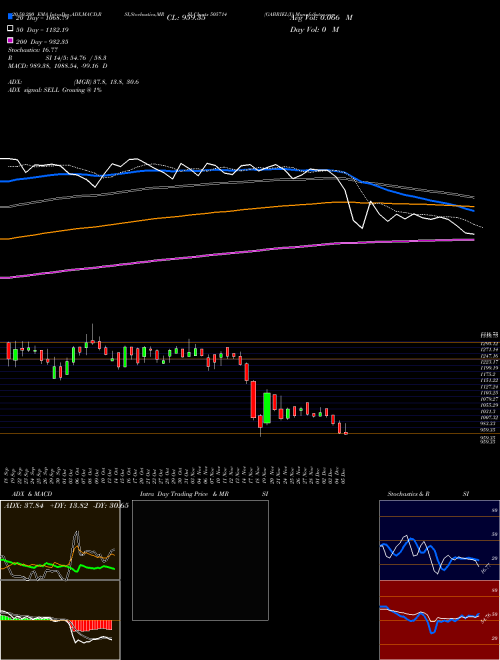Click the tallest red candlestick in the sell-off
The height and width of the screenshot is (660, 500).
[x=253, y=399]
